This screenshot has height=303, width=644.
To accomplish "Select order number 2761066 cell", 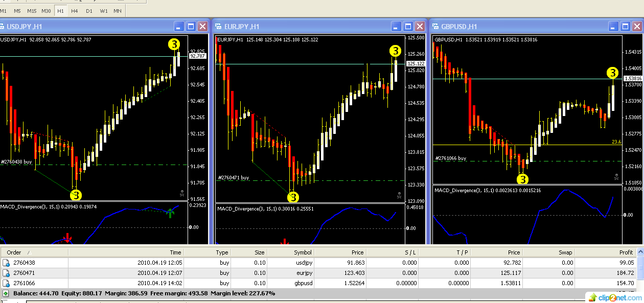I will (24, 283).
